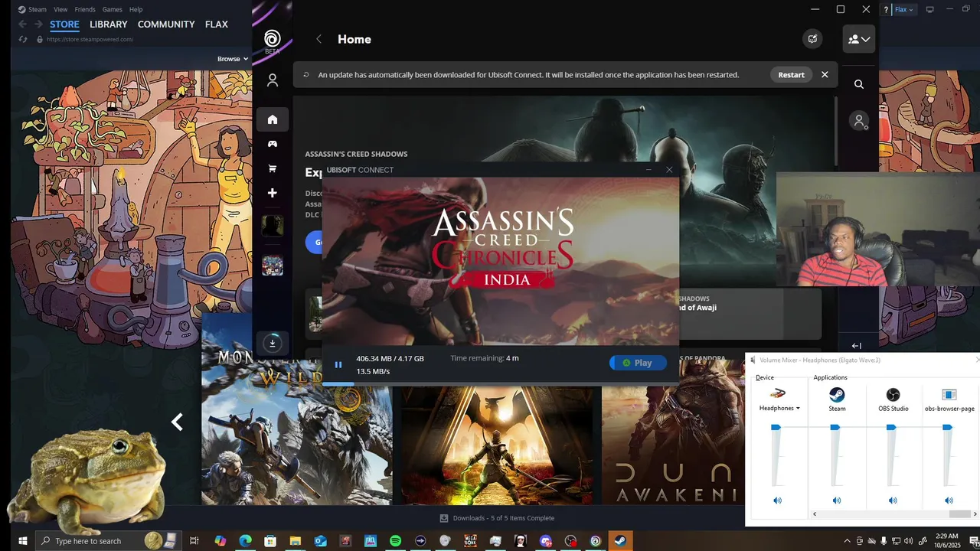Click the obs-browser-page icon in Volume Mixer
980x551 pixels.
[949, 395]
